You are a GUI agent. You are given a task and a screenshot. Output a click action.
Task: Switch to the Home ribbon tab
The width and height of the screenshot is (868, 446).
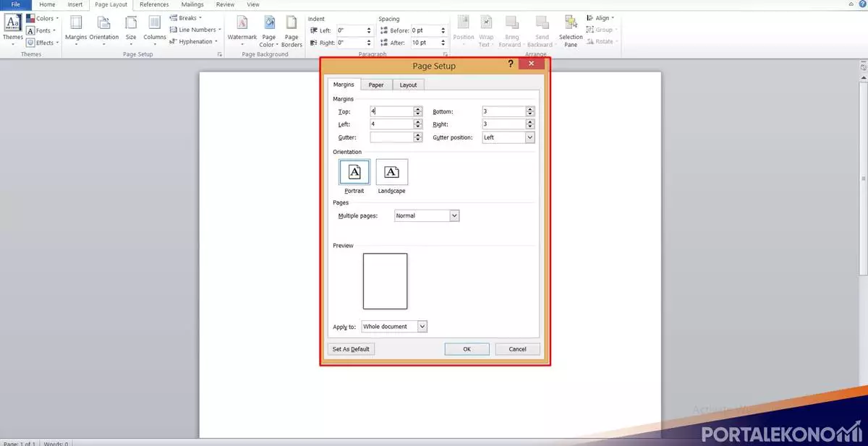tap(47, 4)
